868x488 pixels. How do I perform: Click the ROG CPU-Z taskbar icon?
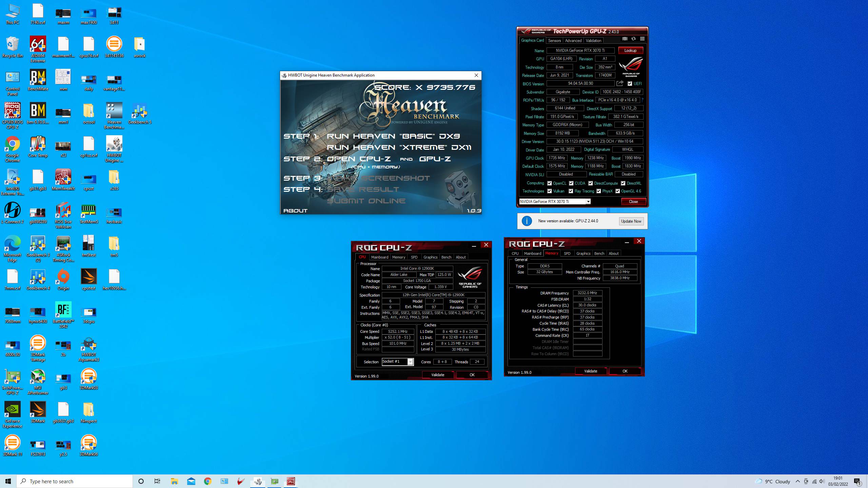point(291,481)
